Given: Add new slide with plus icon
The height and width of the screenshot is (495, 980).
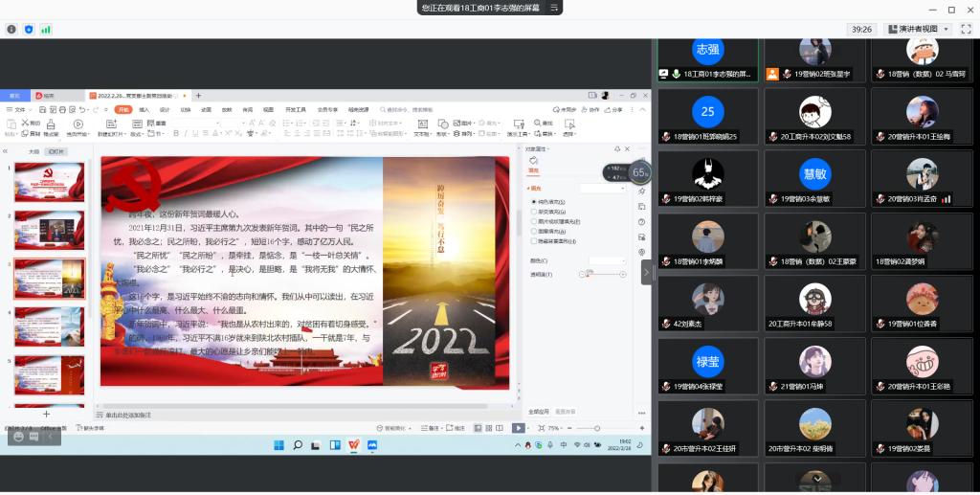Looking at the screenshot, I should tap(46, 414).
